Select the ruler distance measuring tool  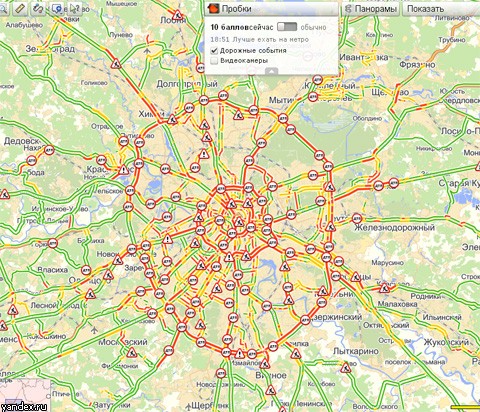click(20, 8)
